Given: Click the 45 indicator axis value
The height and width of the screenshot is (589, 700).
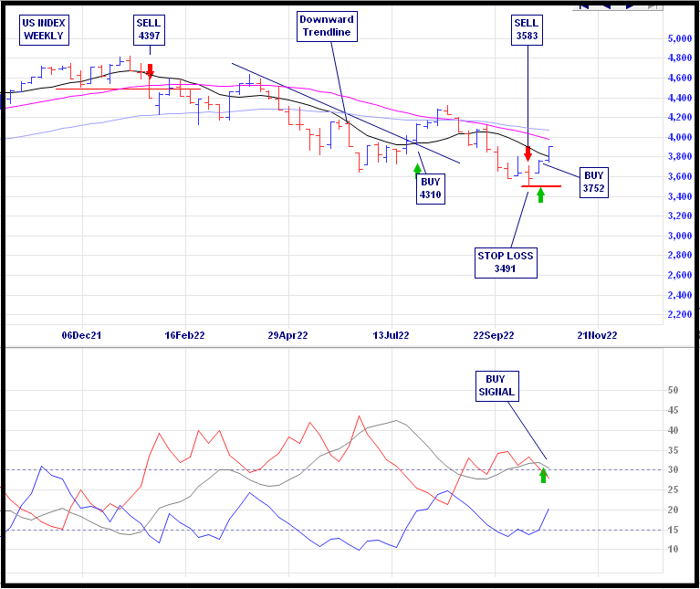Looking at the screenshot, I should pyautogui.click(x=674, y=410).
